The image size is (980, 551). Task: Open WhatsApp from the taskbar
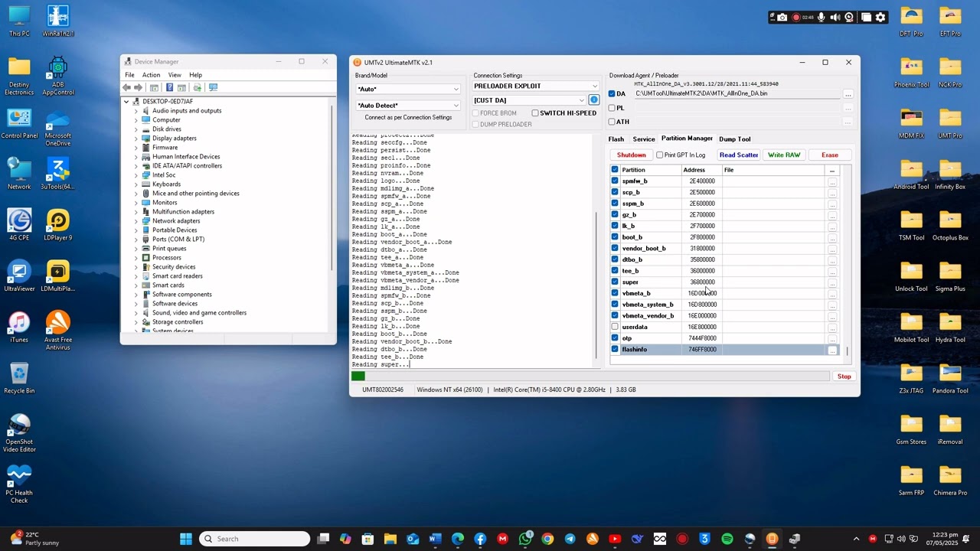tap(525, 539)
